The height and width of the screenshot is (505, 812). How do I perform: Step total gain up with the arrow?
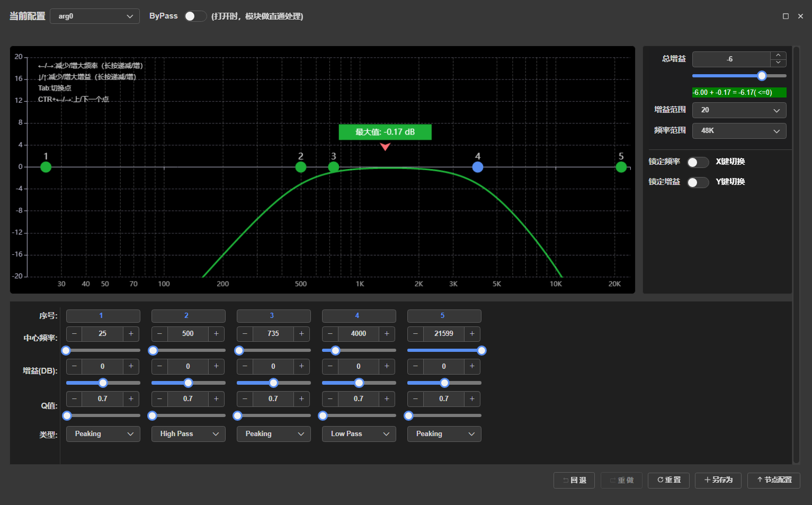[778, 55]
